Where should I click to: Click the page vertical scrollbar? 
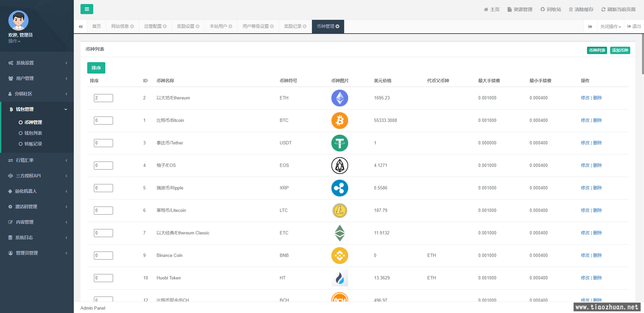click(643, 54)
